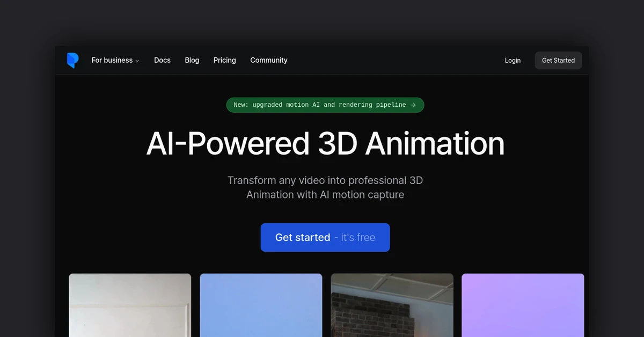Select the purple gradient video thumbnail
Image resolution: width=644 pixels, height=337 pixels.
point(523,305)
